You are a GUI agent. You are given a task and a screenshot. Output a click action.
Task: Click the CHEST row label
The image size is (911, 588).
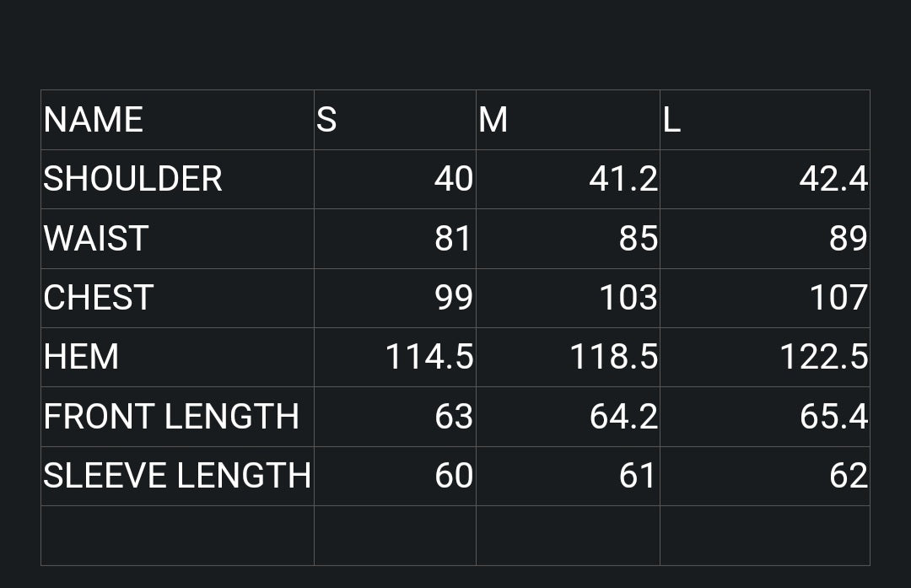(x=177, y=298)
